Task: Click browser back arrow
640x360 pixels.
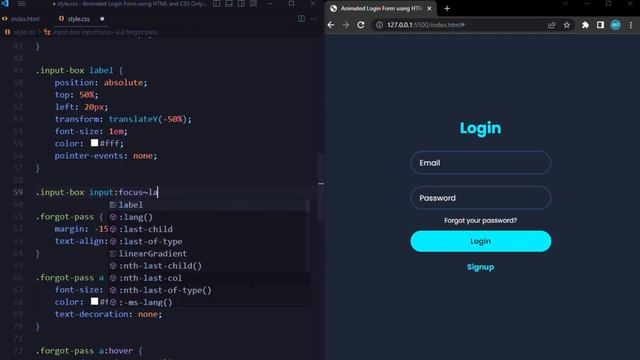Action: [331, 25]
